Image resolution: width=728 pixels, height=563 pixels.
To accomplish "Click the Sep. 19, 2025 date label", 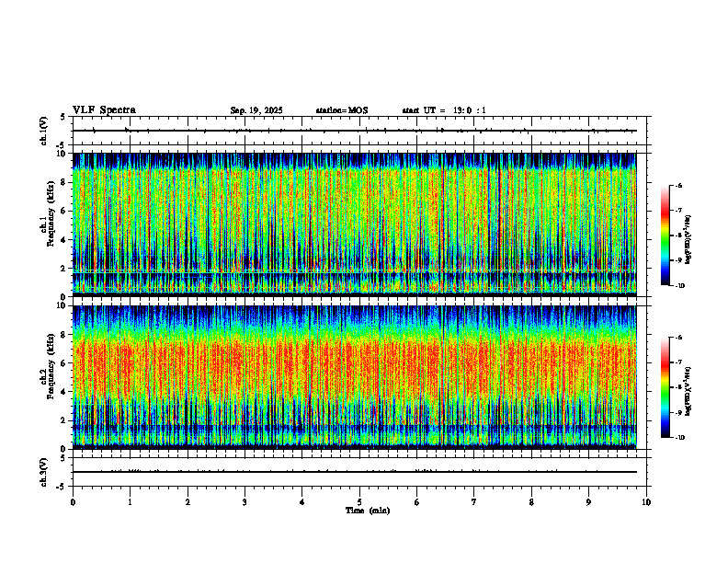I will tap(256, 110).
